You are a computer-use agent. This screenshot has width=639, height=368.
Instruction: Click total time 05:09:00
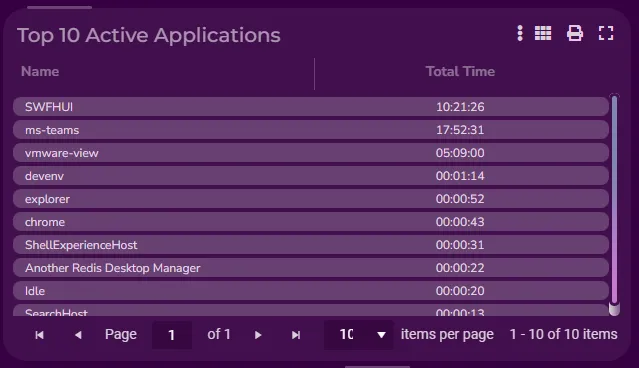coord(460,153)
